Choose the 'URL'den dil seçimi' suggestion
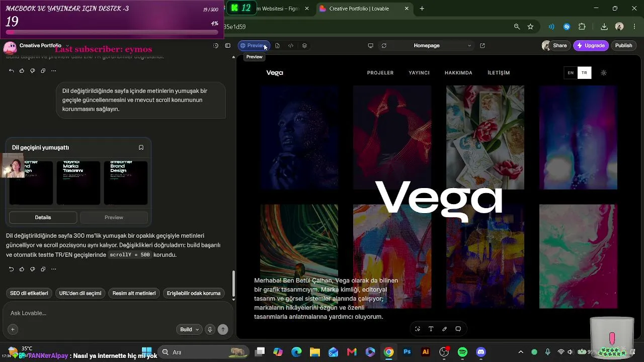This screenshot has width=644, height=362. (80, 293)
